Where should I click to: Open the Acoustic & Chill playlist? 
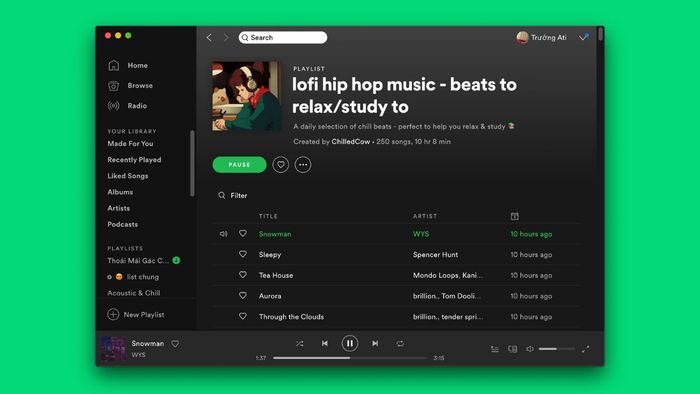coord(133,293)
